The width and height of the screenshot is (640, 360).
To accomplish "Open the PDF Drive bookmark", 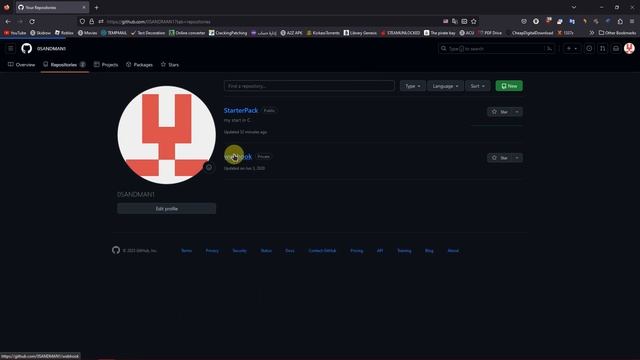I will pyautogui.click(x=490, y=33).
